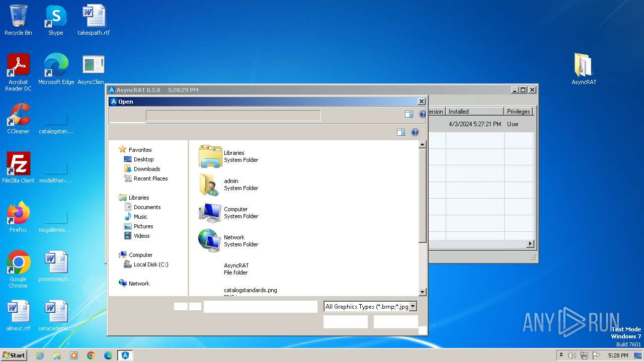Open the Recycle Bin desktop icon
644x362 pixels.
18,20
